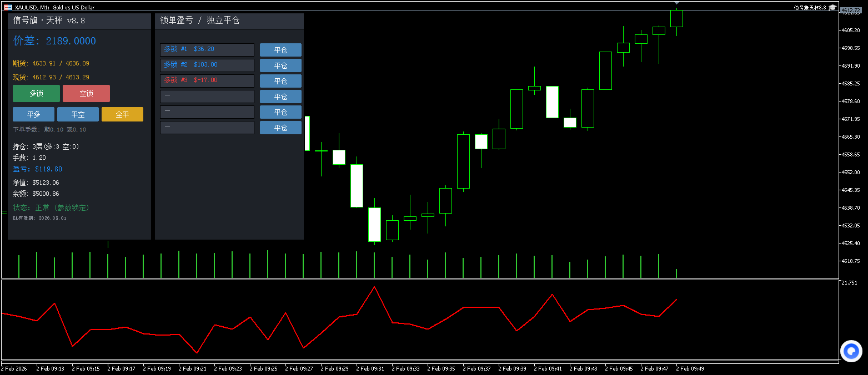This screenshot has height=375, width=868.
Task: Click 平仓 for the 多锁 #1 row
Action: tap(280, 50)
